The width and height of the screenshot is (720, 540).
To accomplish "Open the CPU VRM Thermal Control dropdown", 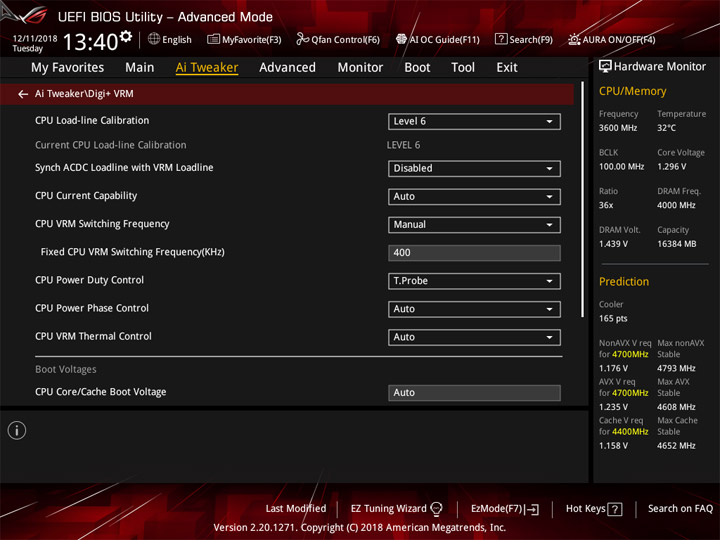I will pos(474,337).
